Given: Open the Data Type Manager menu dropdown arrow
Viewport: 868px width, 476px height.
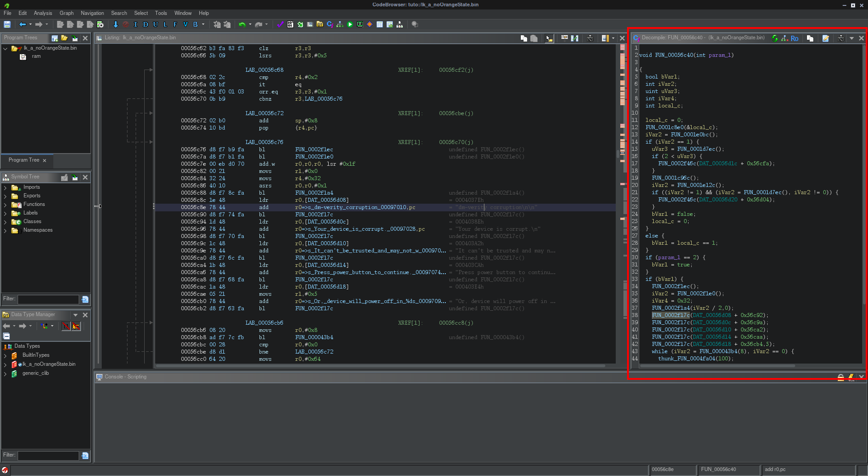Looking at the screenshot, I should (x=75, y=315).
